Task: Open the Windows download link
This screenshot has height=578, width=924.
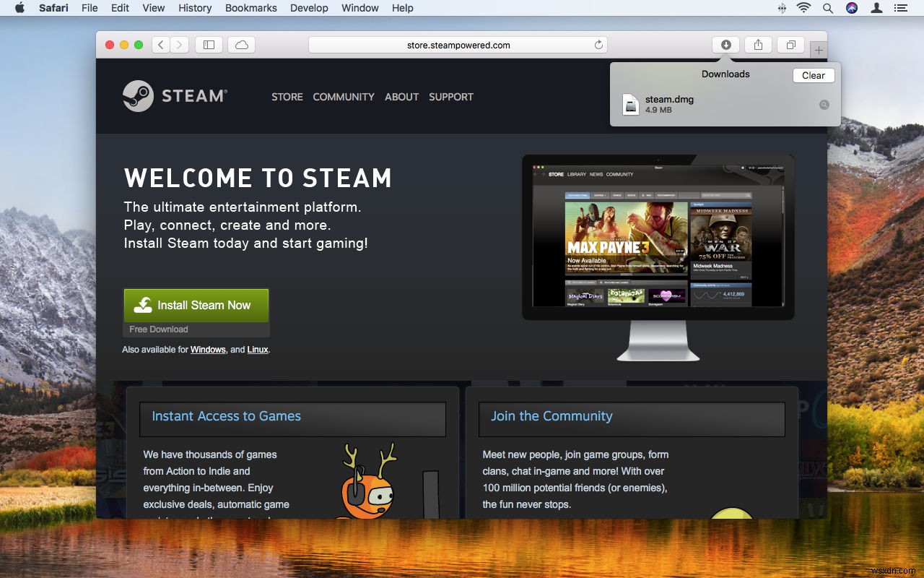Action: coord(208,349)
